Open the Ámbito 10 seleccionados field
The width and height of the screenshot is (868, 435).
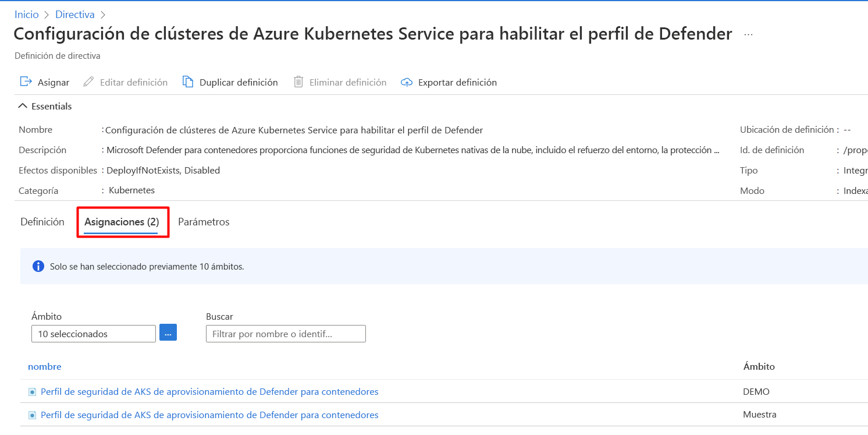(x=94, y=334)
